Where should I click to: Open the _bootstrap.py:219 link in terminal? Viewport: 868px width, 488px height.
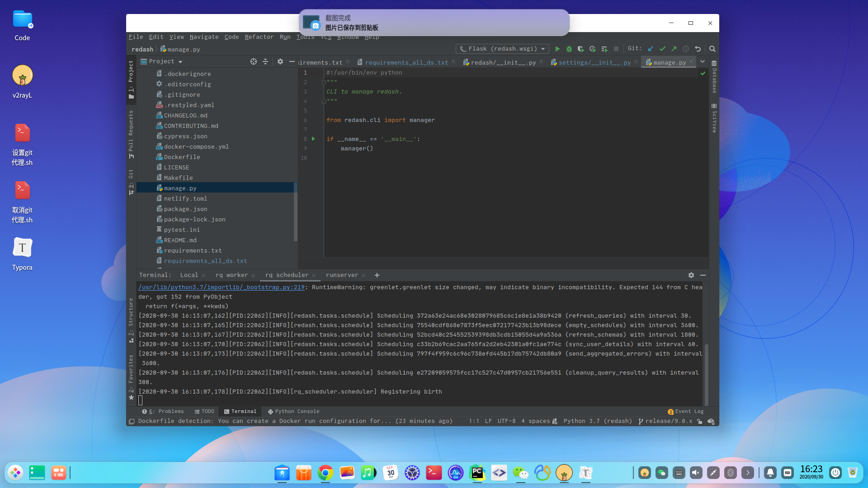pyautogui.click(x=222, y=287)
